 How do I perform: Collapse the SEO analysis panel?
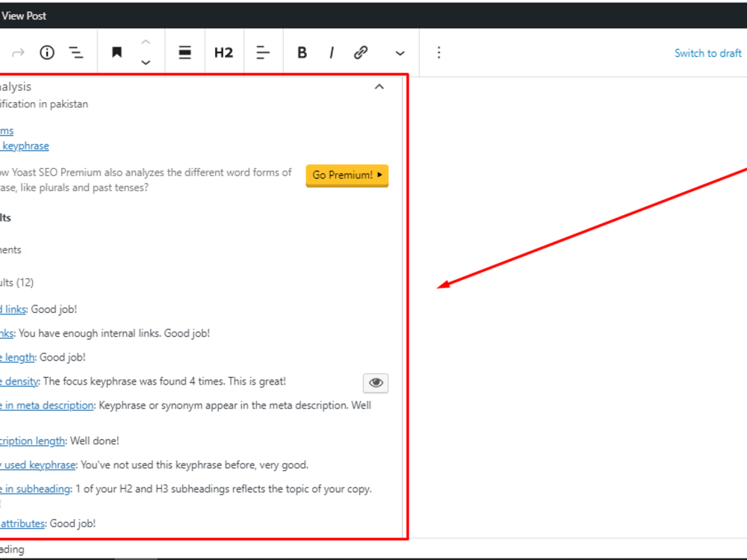379,87
